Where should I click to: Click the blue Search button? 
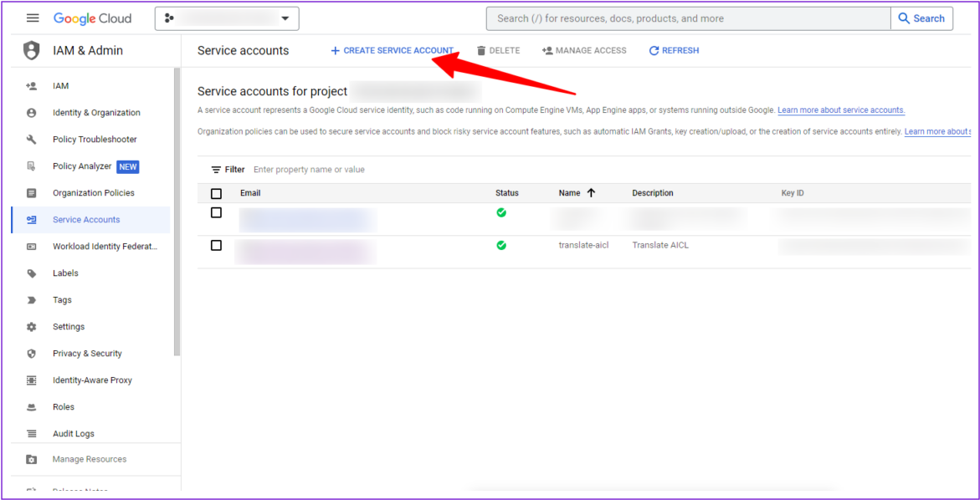pyautogui.click(x=921, y=18)
